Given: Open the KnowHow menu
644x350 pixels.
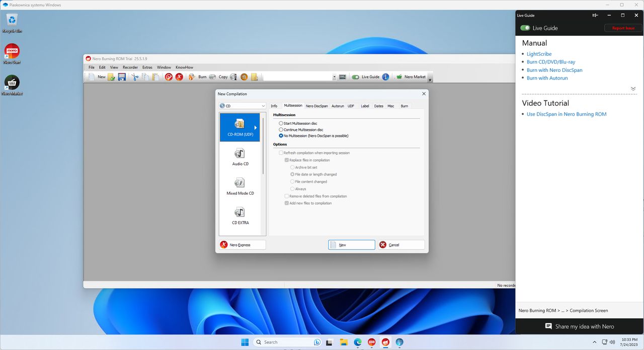Looking at the screenshot, I should point(184,67).
